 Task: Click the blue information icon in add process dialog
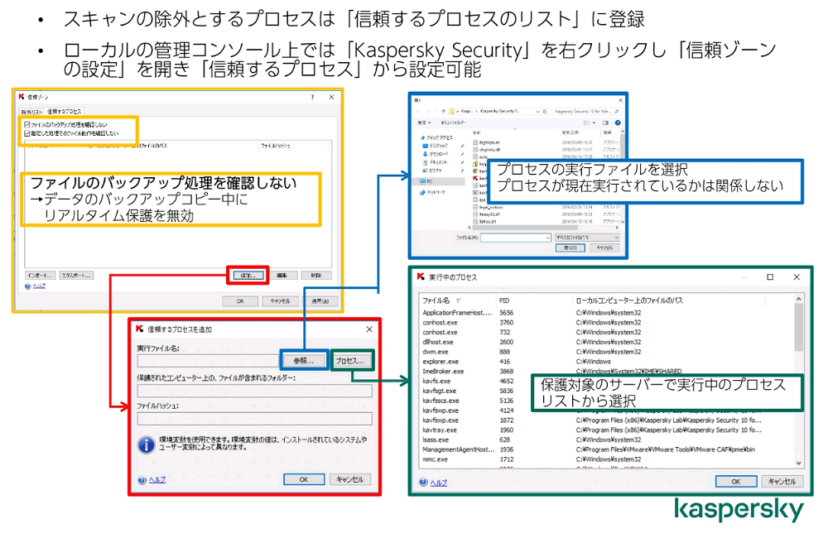tap(146, 445)
